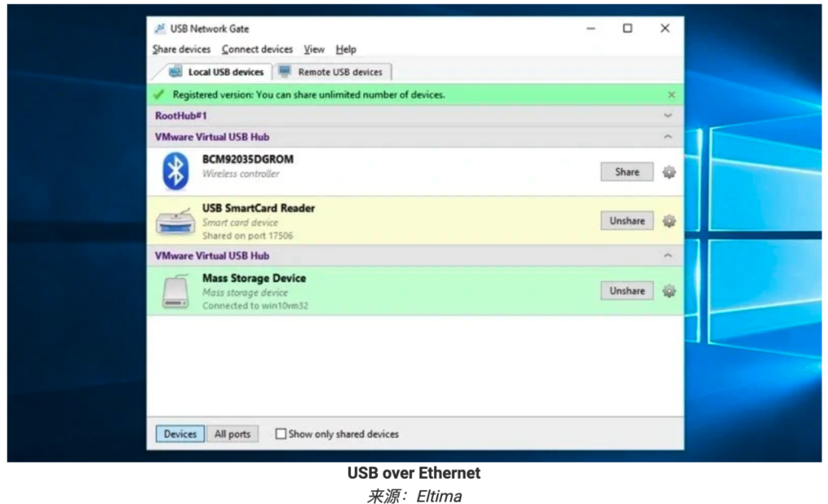Open the Connect devices menu

click(x=257, y=49)
